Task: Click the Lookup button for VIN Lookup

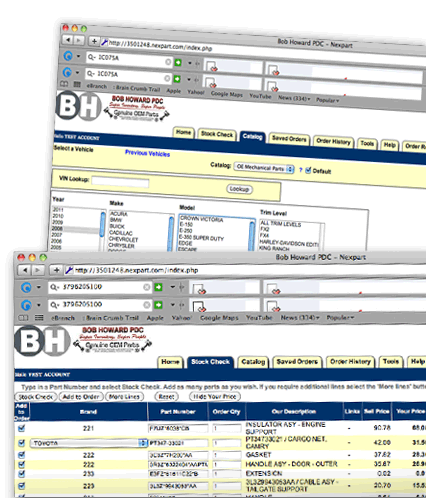Action: (x=239, y=189)
